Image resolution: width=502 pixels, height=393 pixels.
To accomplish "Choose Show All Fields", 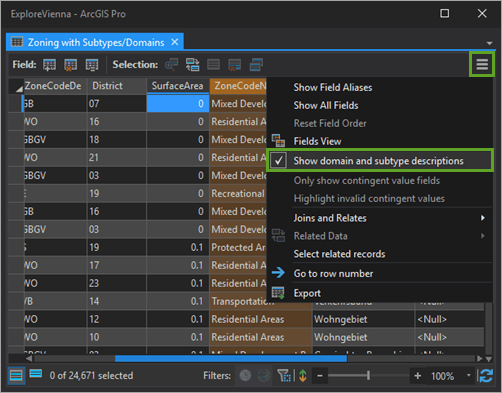I will 326,105.
